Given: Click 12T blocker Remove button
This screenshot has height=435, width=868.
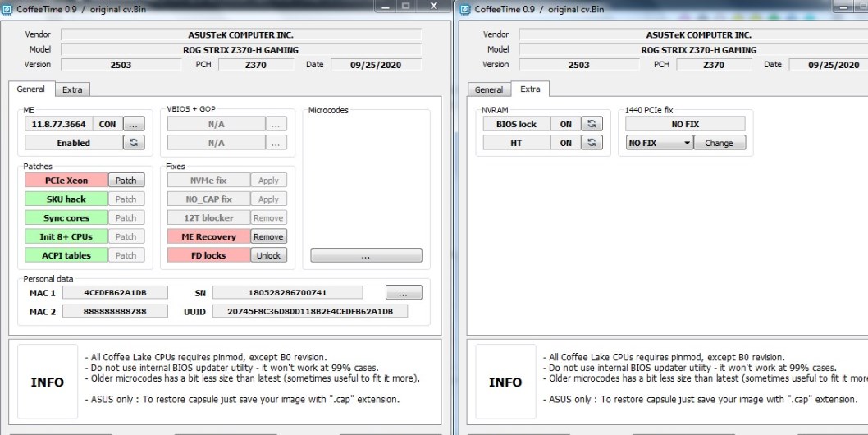Looking at the screenshot, I should pos(268,217).
